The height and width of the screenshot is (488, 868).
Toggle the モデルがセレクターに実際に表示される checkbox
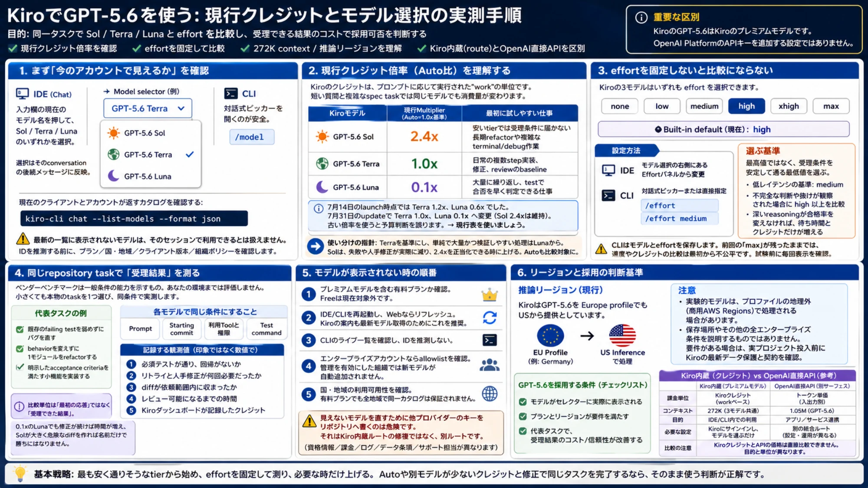pos(523,402)
